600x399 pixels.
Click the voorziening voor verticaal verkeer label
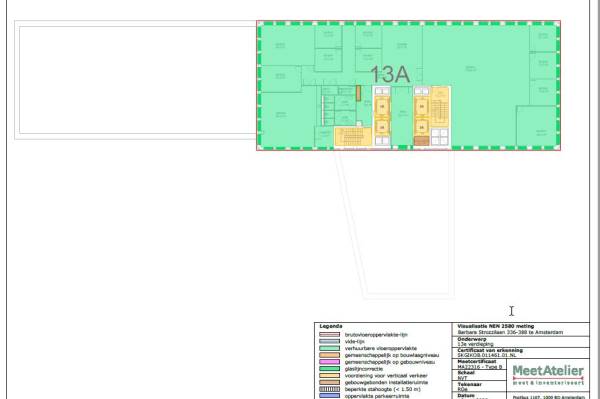click(386, 376)
